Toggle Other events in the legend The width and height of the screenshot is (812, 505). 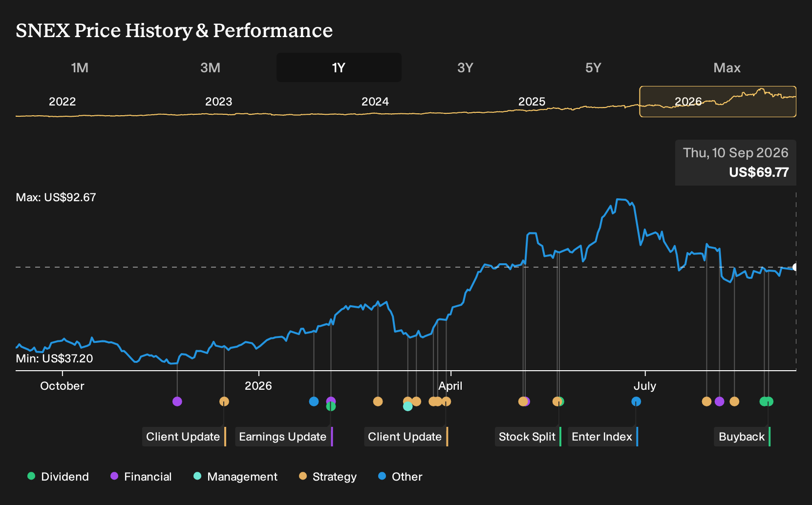coord(400,477)
